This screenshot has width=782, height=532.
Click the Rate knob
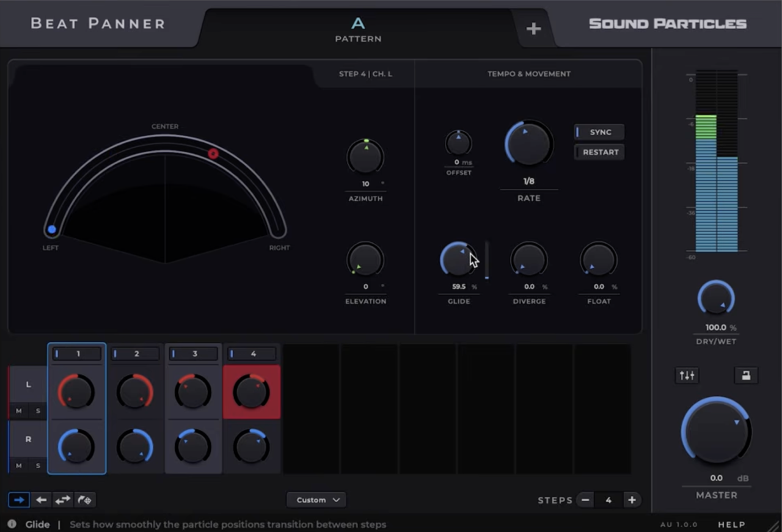[x=528, y=144]
